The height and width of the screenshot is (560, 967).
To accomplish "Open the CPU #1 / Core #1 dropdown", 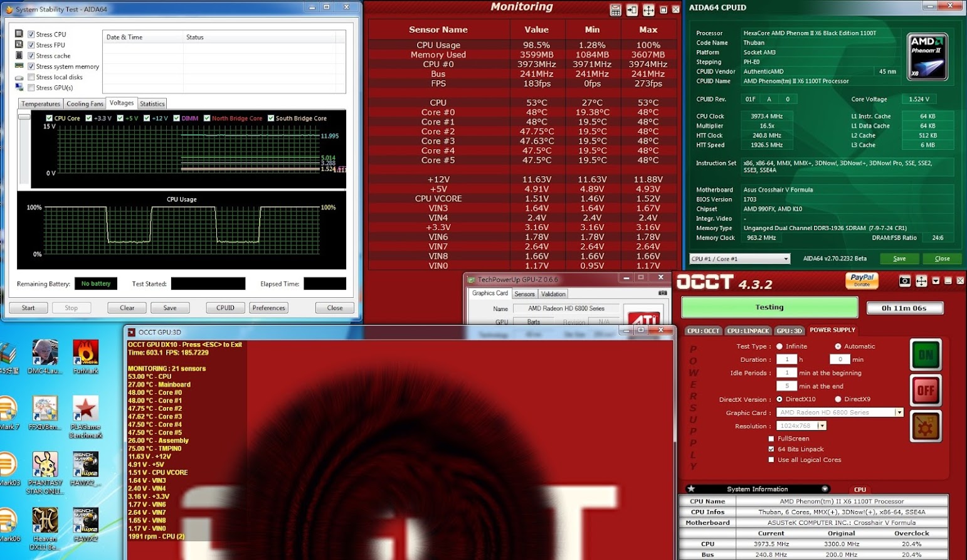I will (x=739, y=258).
